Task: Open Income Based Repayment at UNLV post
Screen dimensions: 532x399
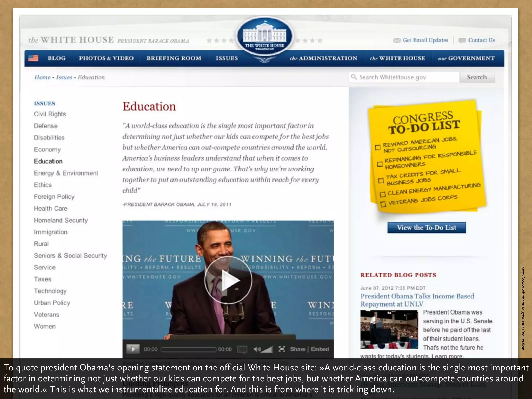Action: tap(417, 300)
